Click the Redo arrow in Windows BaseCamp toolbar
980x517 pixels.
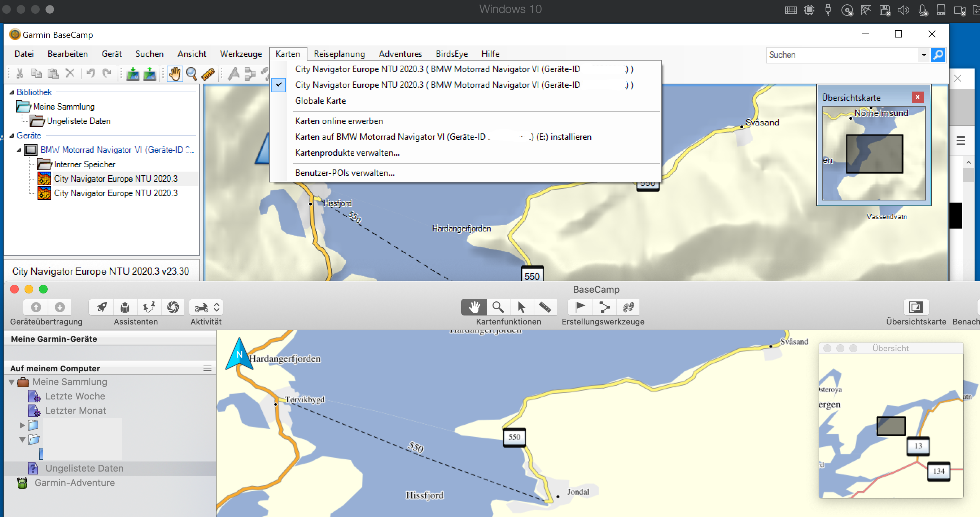click(107, 73)
